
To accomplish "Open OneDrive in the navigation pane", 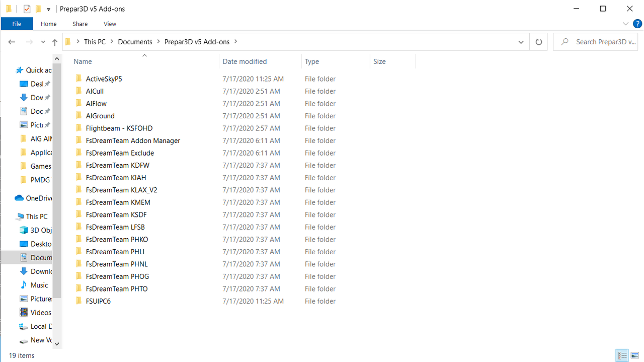I will 34,198.
